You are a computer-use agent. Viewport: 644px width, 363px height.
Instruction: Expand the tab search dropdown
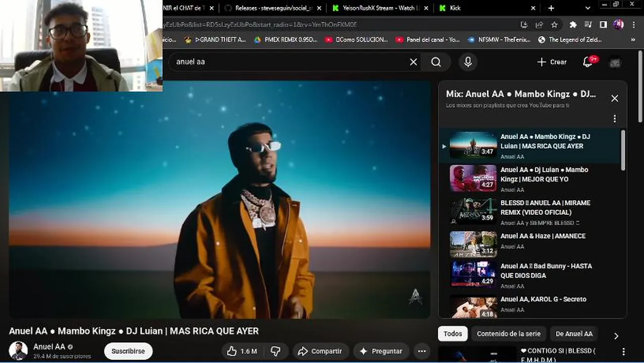tap(588, 8)
